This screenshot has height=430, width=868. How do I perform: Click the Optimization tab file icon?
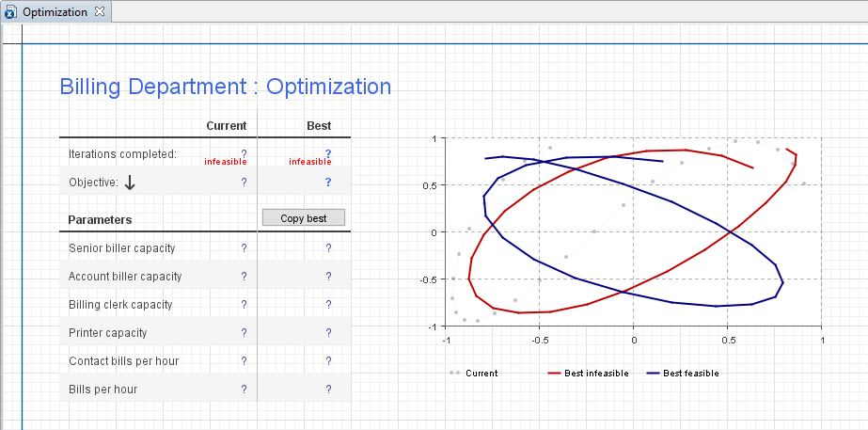(10, 12)
